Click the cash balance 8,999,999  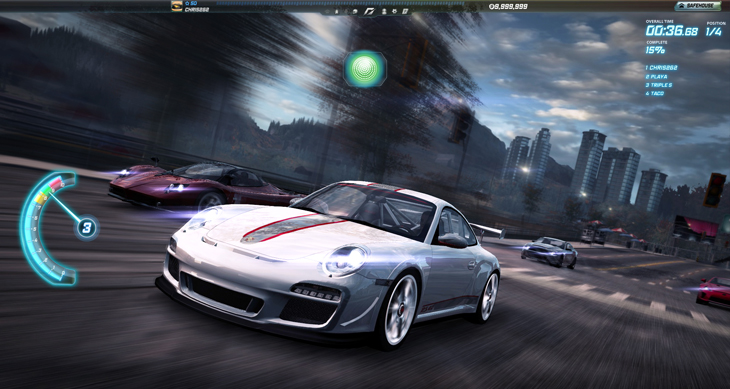(508, 7)
